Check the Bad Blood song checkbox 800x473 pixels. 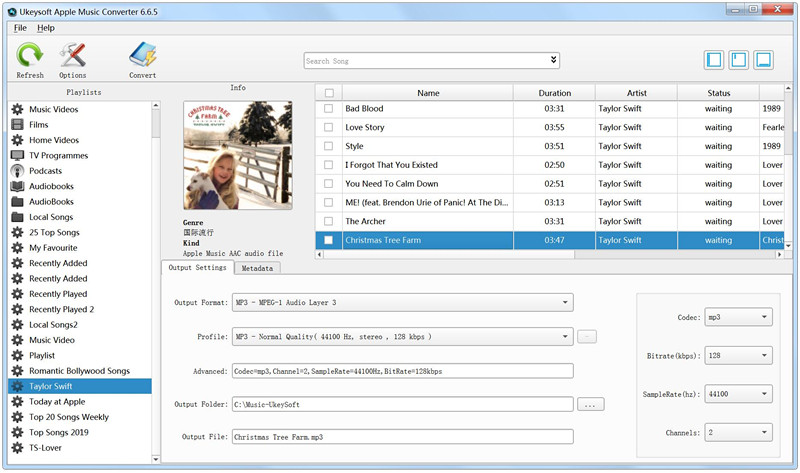tap(329, 109)
